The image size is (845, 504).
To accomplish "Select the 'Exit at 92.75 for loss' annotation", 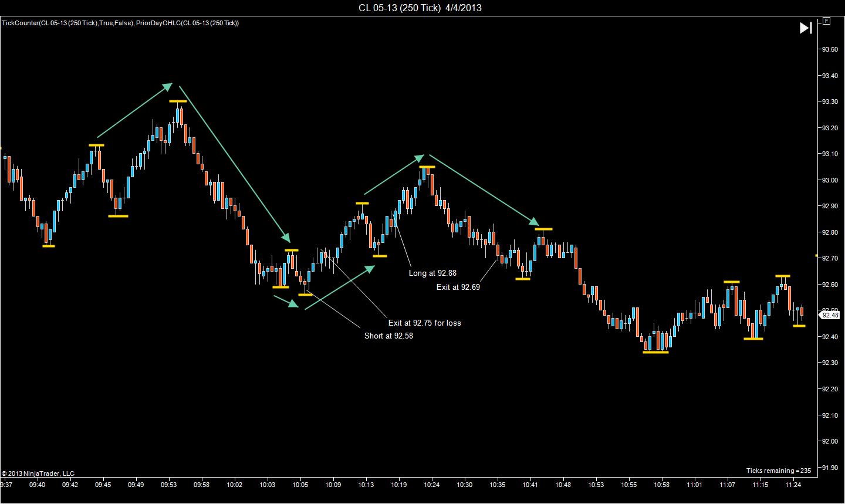I will pyautogui.click(x=425, y=323).
